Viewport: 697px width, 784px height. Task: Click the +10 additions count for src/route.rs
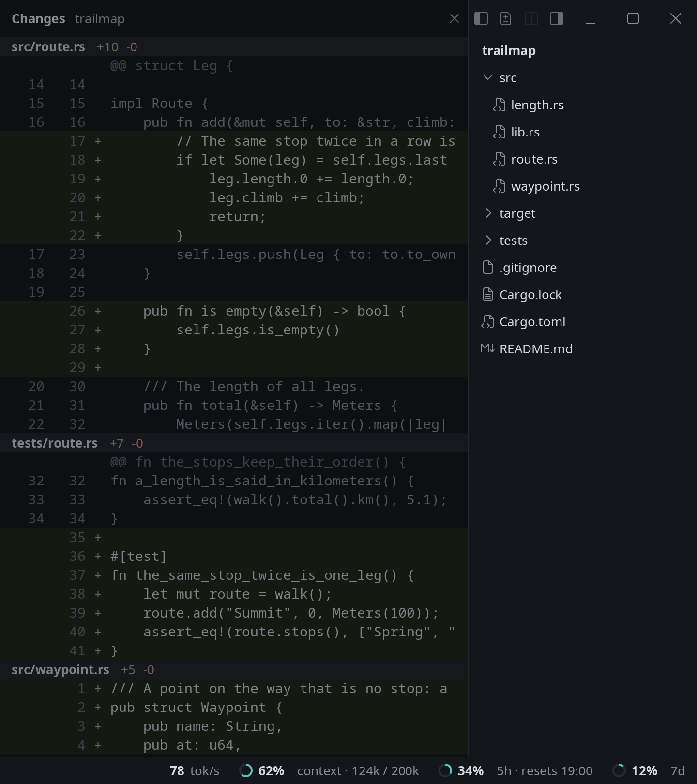click(107, 47)
